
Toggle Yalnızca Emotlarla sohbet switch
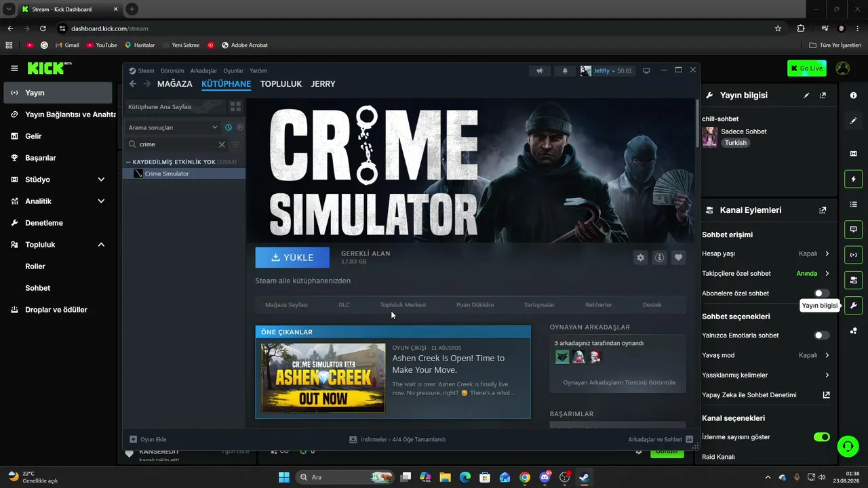point(821,335)
